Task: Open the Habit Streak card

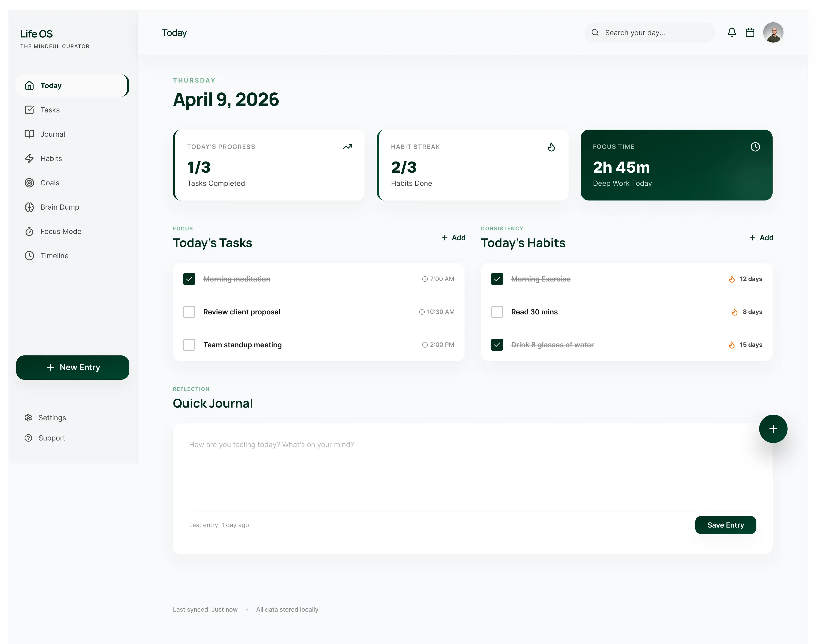Action: click(x=472, y=165)
